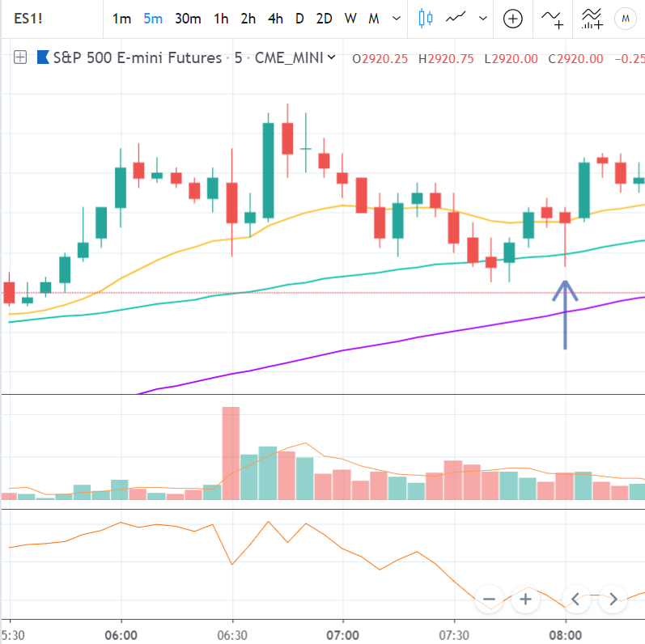645x644 pixels.
Task: Zoom out the chart with minus button
Action: coord(489,600)
